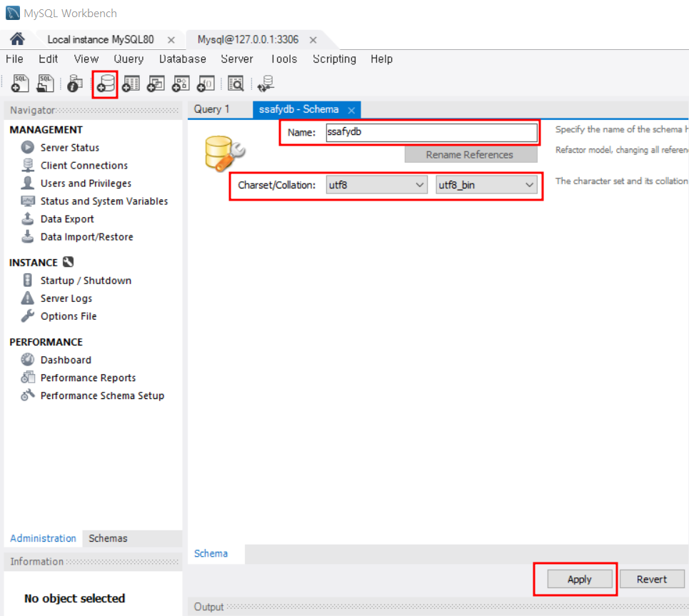Select the ssafydb - Schema tab
This screenshot has width=689, height=616.
coord(298,109)
